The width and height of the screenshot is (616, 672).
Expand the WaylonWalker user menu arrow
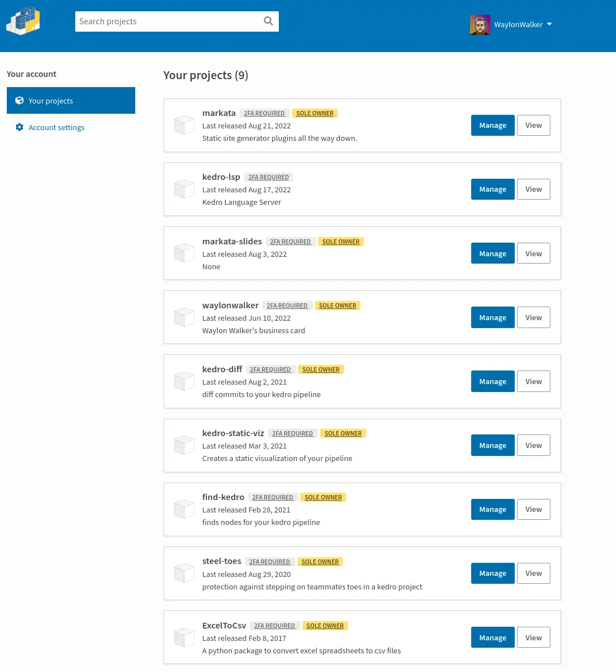pos(549,24)
